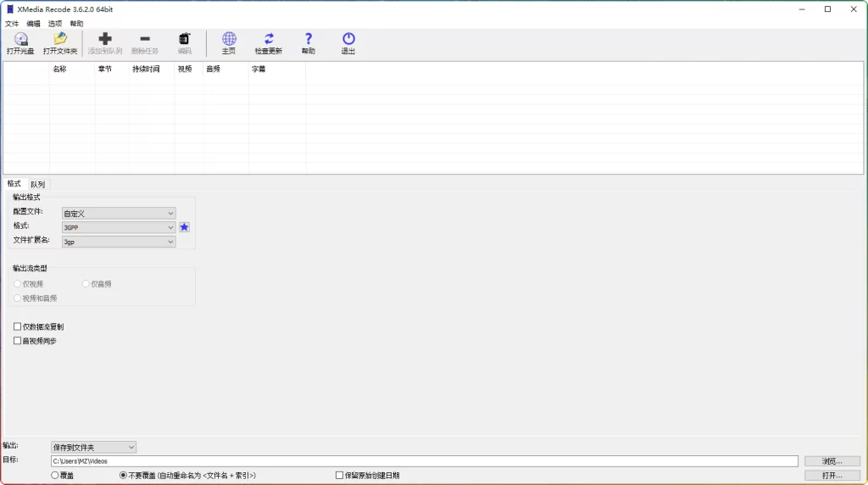Image resolution: width=868 pixels, height=485 pixels.
Task: Click the blue star favorite icon
Action: (x=184, y=227)
